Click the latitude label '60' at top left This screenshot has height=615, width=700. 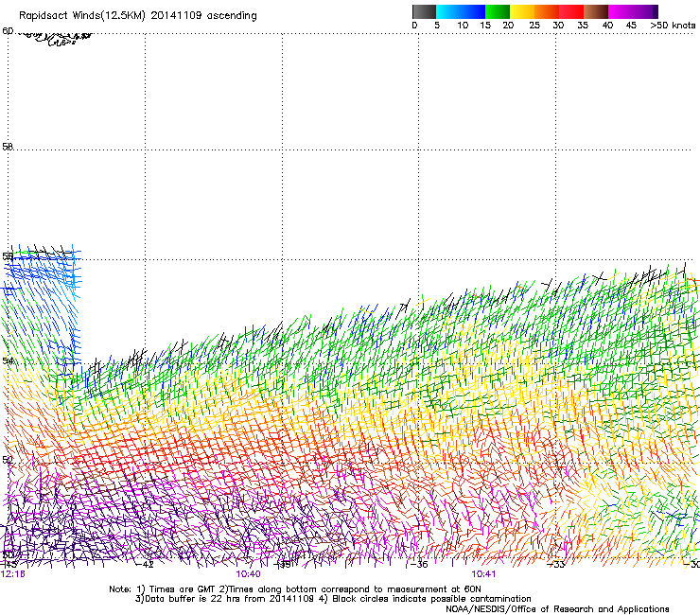click(8, 31)
